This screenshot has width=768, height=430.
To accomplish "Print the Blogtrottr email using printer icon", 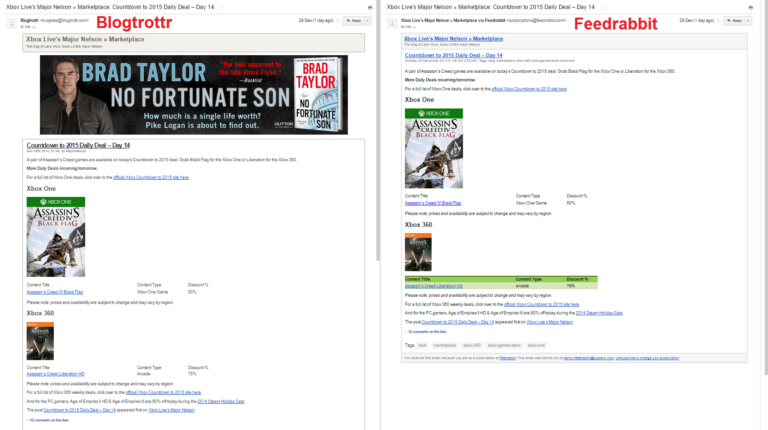I will (370, 7).
